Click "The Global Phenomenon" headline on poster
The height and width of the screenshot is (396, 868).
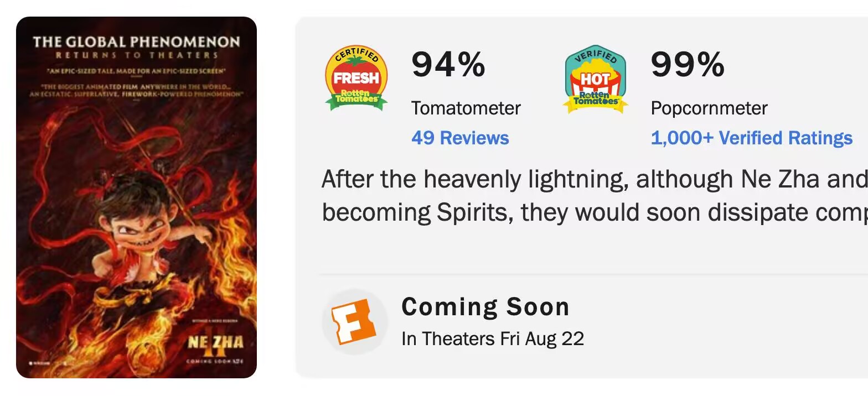coord(136,42)
